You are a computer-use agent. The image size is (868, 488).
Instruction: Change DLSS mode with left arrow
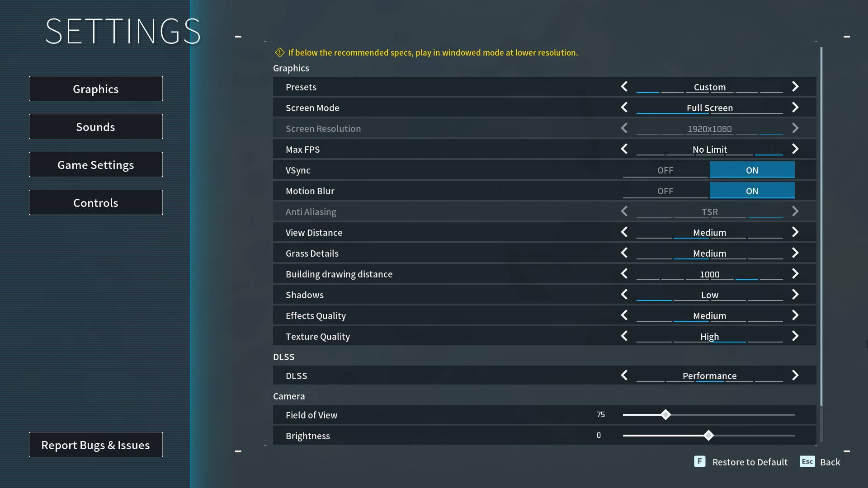(x=624, y=375)
